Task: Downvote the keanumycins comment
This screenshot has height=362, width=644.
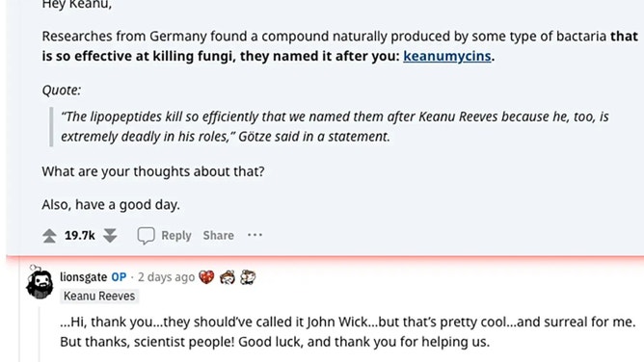Action: click(110, 236)
